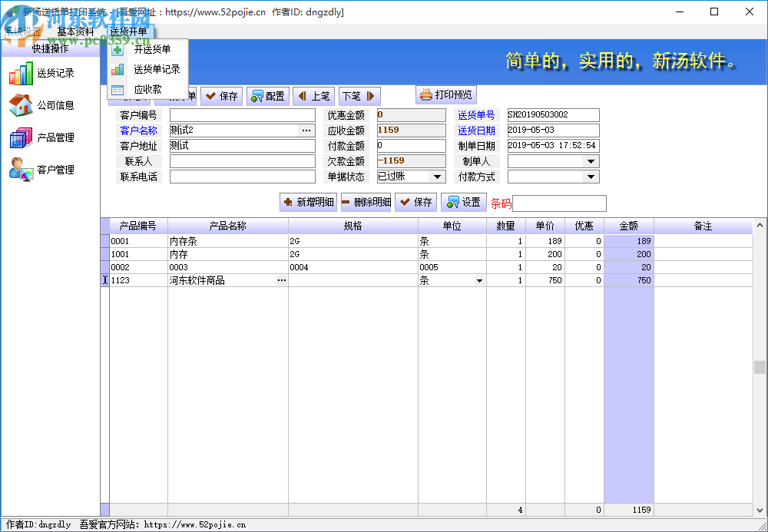Open 打印预览 print preview

tap(445, 94)
